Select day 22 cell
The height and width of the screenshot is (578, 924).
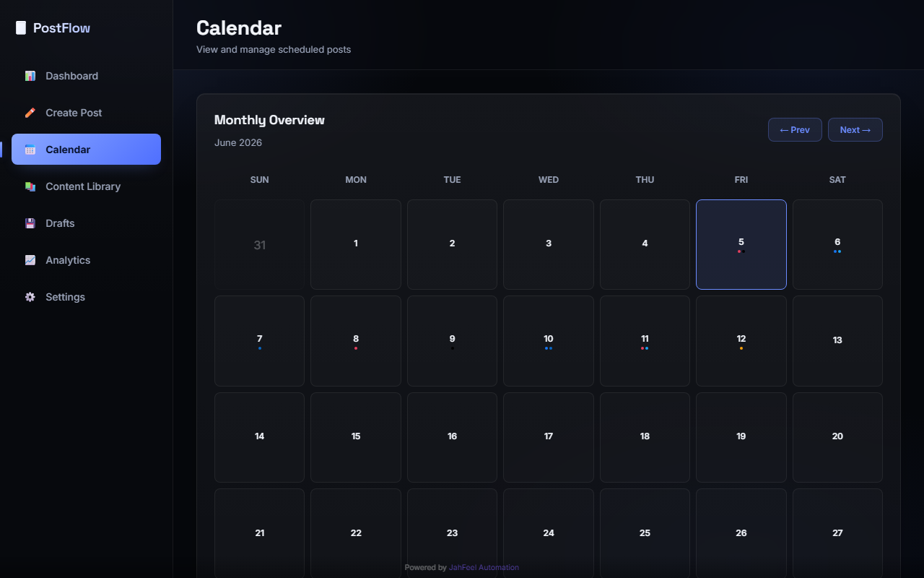point(356,533)
